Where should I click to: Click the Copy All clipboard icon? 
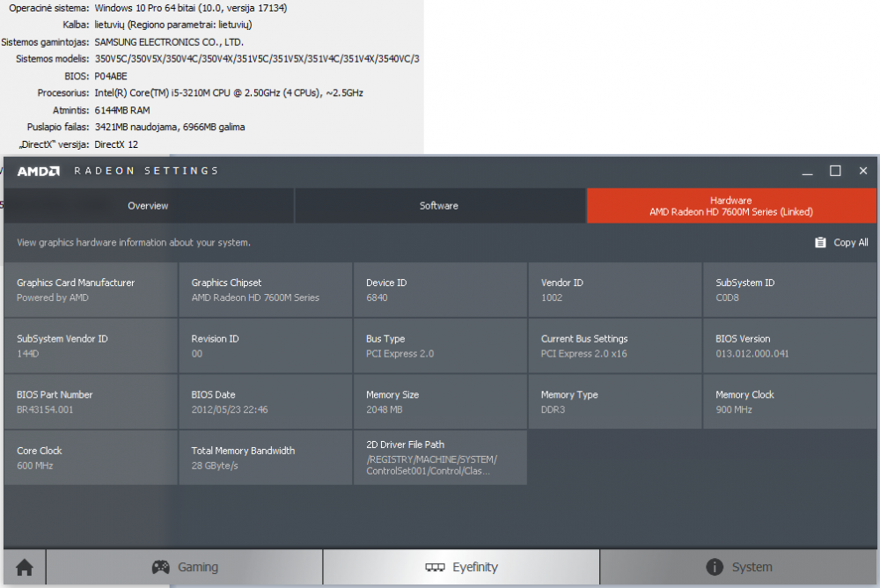820,242
